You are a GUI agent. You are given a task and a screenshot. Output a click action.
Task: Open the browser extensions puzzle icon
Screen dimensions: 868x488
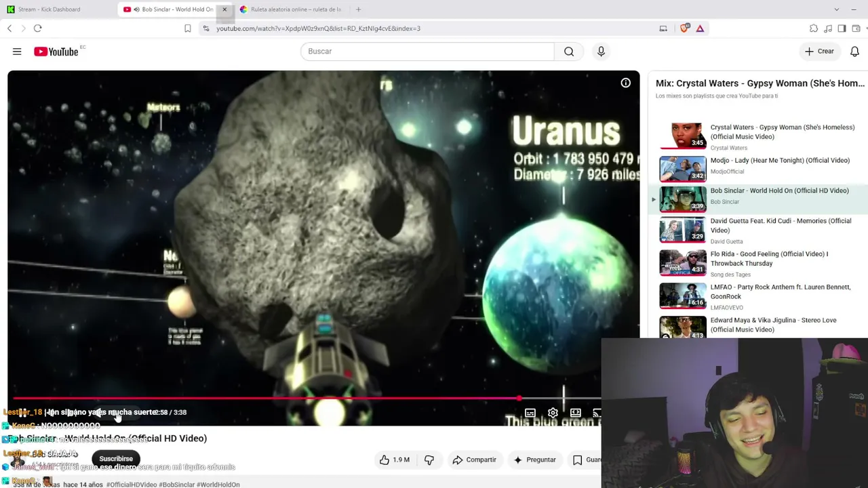tap(814, 28)
